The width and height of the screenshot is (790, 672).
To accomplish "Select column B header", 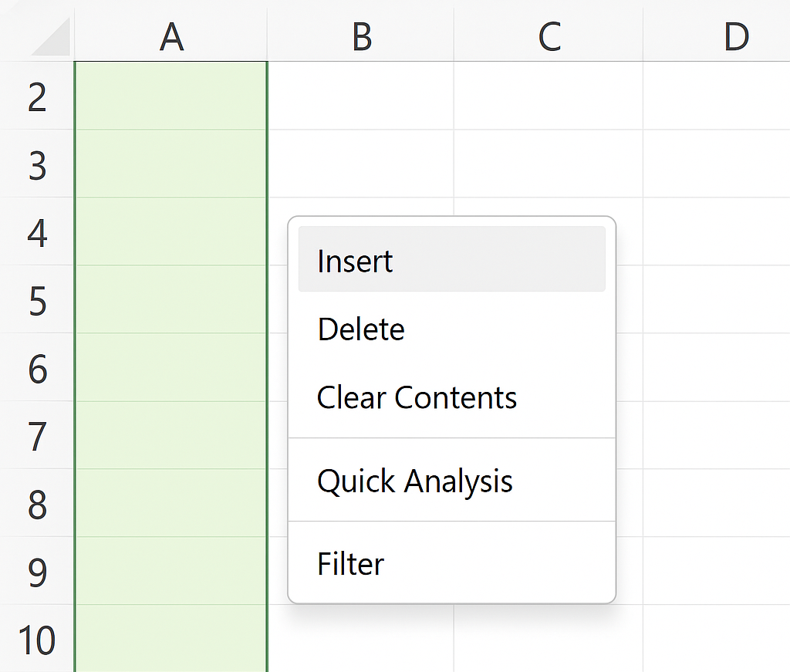I will (x=361, y=34).
